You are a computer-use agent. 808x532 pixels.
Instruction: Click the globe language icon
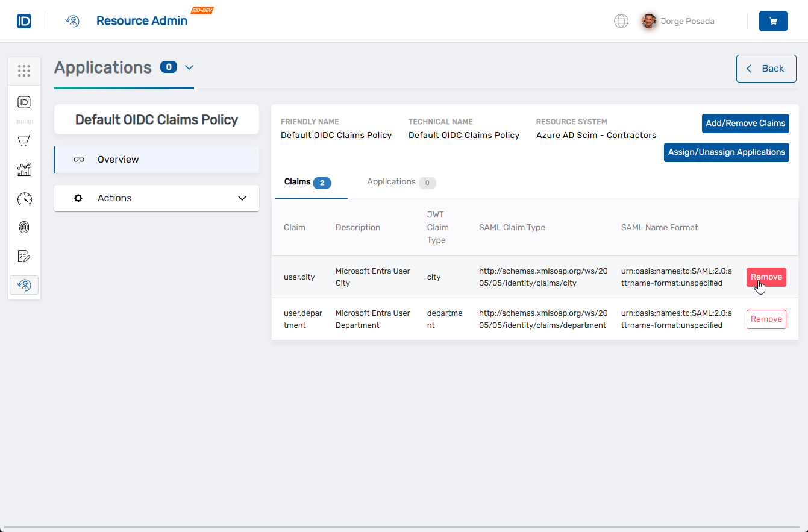click(x=621, y=21)
